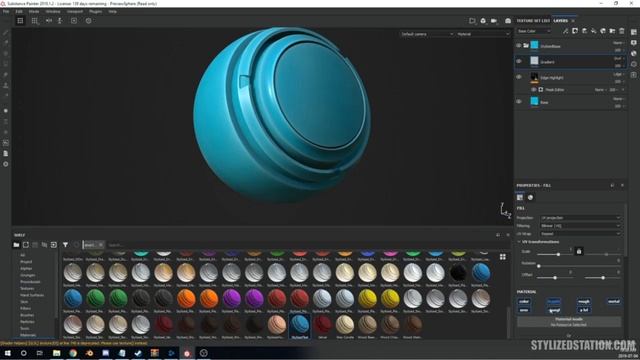Hide the Edge Highlight layer
The height and width of the screenshot is (360, 640).
click(519, 77)
